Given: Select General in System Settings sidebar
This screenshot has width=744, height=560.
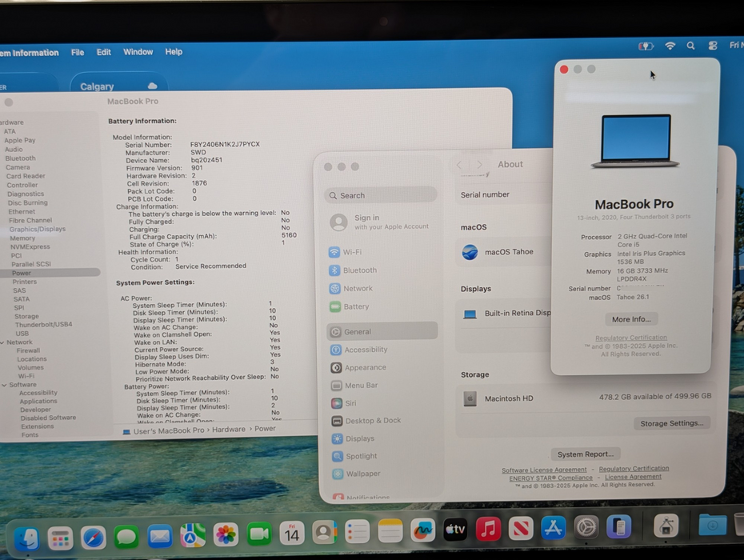Looking at the screenshot, I should [x=382, y=331].
